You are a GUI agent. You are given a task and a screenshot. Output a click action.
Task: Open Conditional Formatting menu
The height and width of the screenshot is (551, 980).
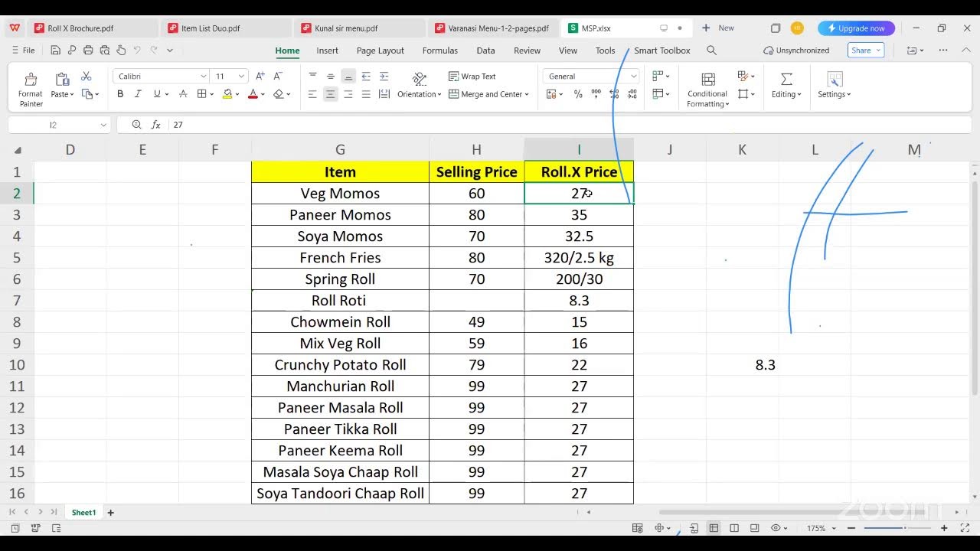pyautogui.click(x=707, y=89)
